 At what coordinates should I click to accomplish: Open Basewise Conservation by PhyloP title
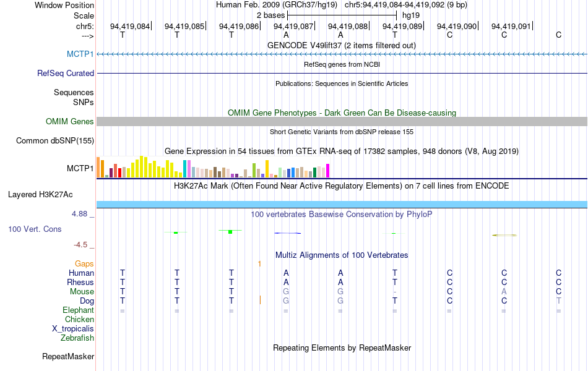[x=342, y=215]
